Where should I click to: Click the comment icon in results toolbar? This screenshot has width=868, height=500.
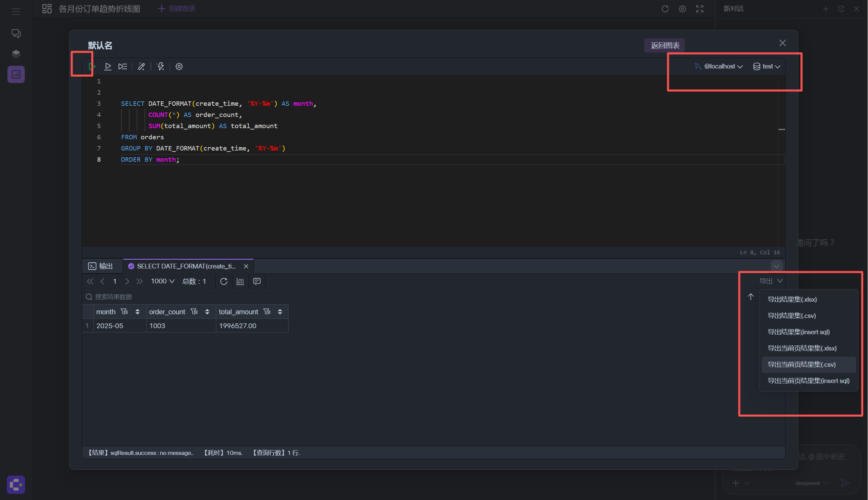click(257, 281)
